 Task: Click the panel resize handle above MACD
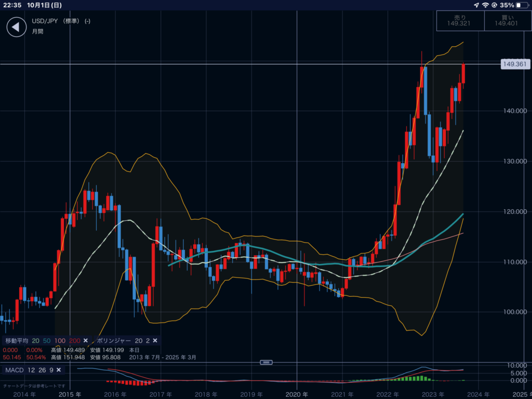(x=266, y=362)
